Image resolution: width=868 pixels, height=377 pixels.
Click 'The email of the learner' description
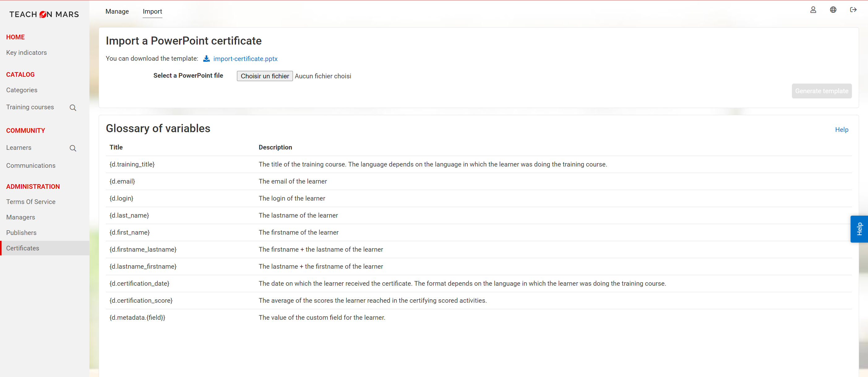[293, 181]
